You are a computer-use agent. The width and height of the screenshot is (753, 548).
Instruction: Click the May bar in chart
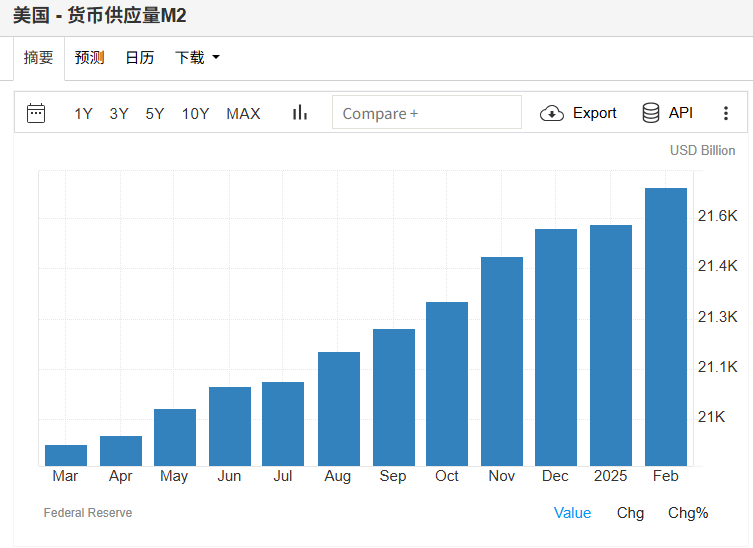pos(175,437)
